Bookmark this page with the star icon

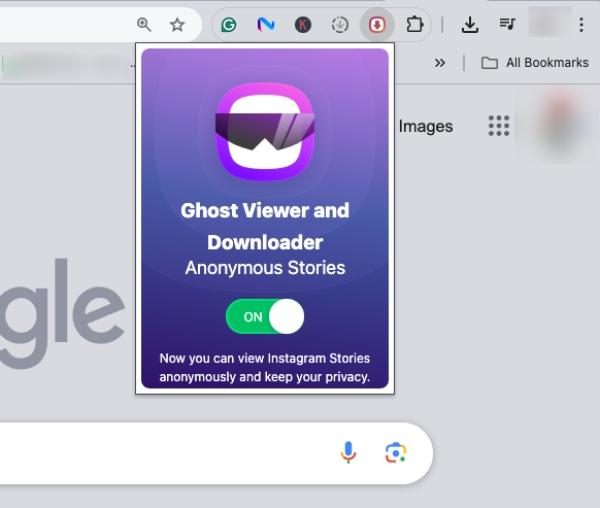[x=177, y=25]
